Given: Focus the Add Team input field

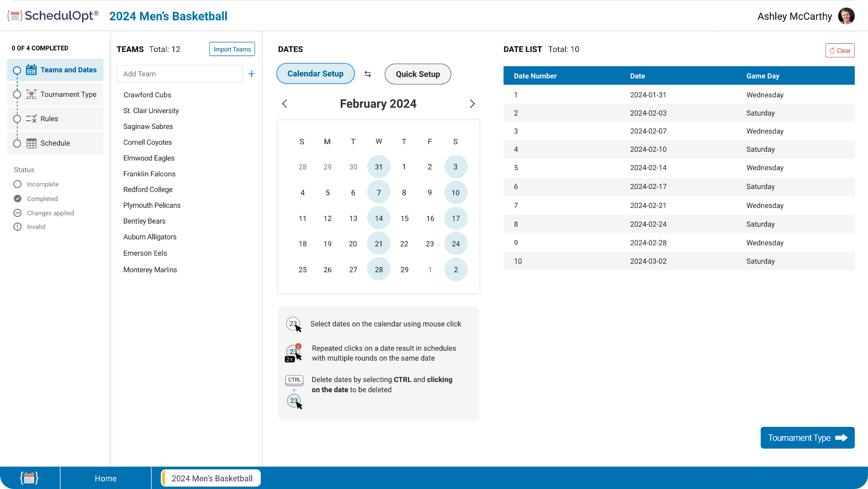Looking at the screenshot, I should [180, 74].
